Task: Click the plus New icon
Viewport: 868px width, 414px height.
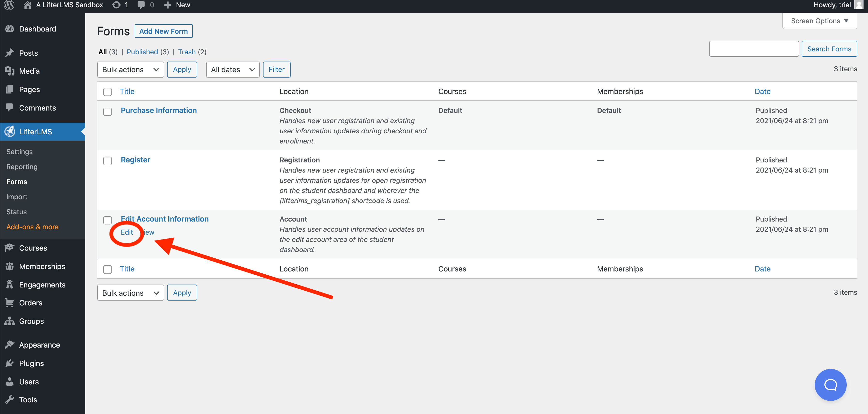Action: (167, 5)
